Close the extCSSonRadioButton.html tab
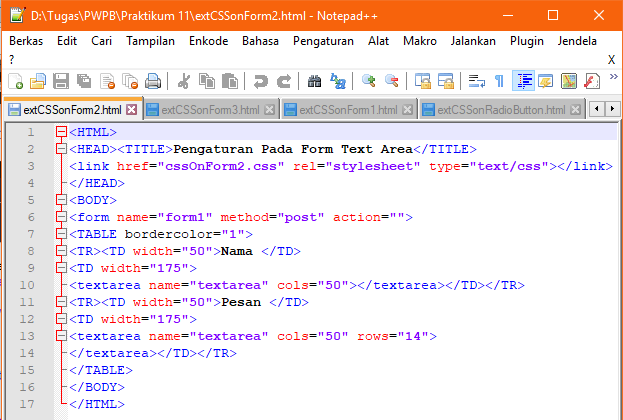Screen dimensions: 623x420 pyautogui.click(x=575, y=110)
